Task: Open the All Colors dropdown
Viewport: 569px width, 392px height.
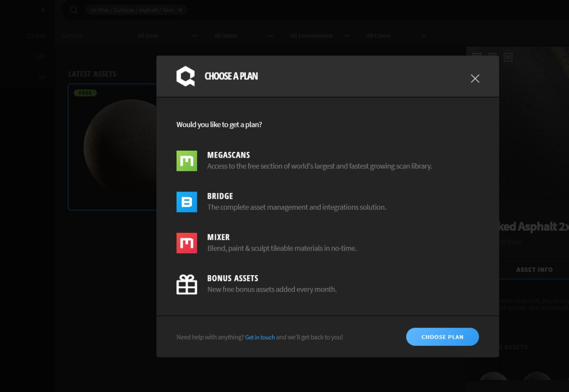Action: tap(396, 36)
